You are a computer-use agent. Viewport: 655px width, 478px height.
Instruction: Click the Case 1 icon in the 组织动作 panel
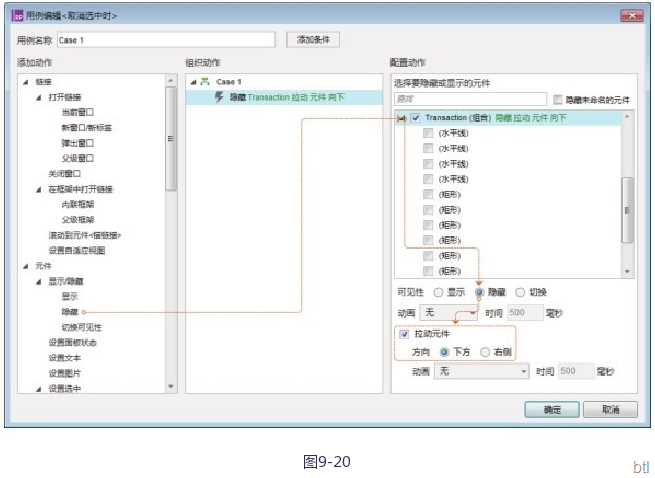[x=205, y=81]
